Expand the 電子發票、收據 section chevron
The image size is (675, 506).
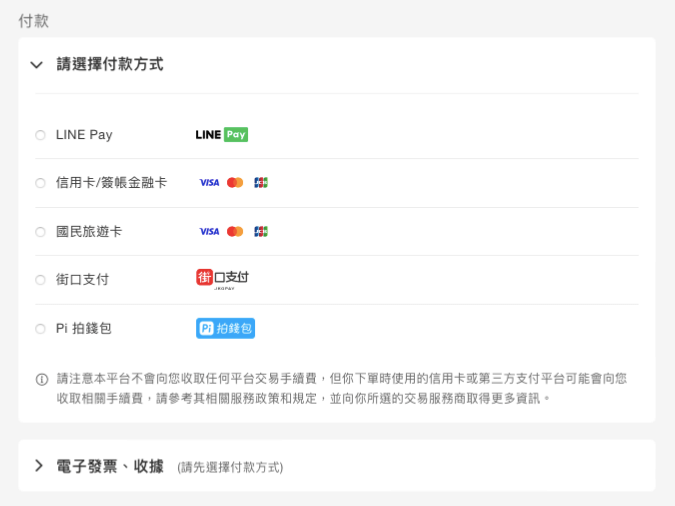coord(38,466)
